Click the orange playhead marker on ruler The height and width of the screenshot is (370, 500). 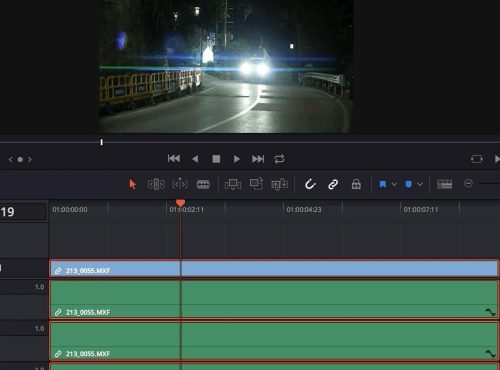tap(180, 203)
